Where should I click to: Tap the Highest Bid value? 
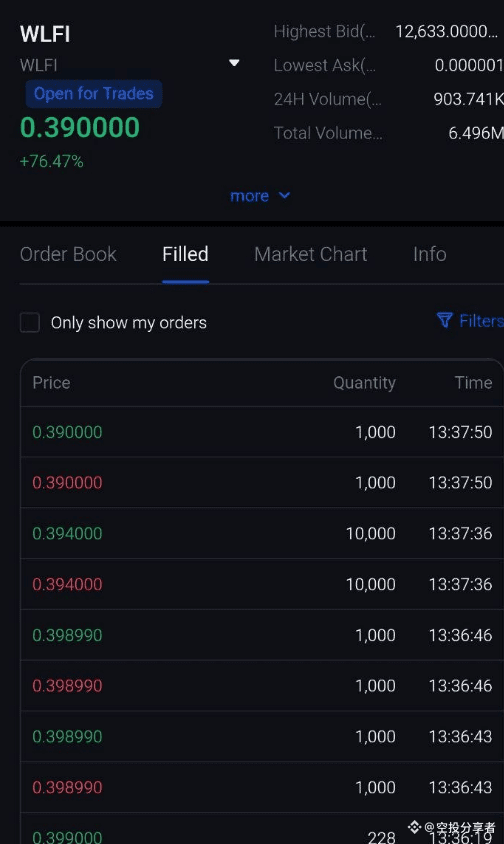(446, 32)
